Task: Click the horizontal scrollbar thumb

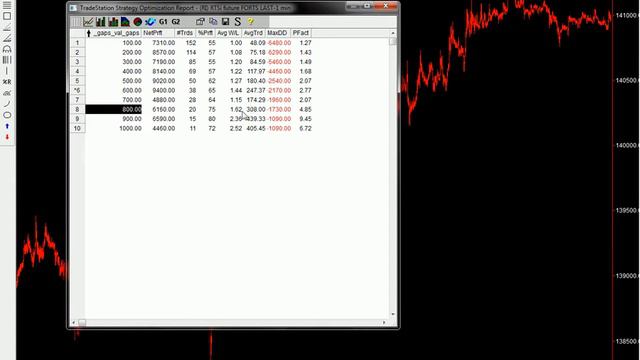Action: [x=82, y=322]
